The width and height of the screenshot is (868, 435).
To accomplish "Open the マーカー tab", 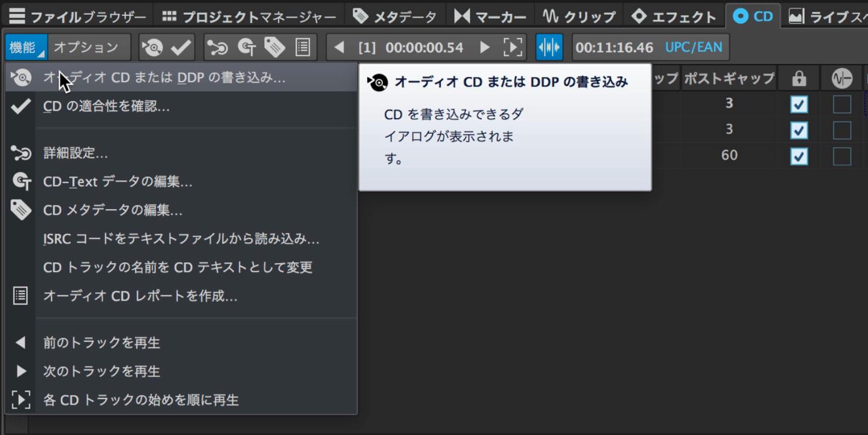I will (490, 16).
